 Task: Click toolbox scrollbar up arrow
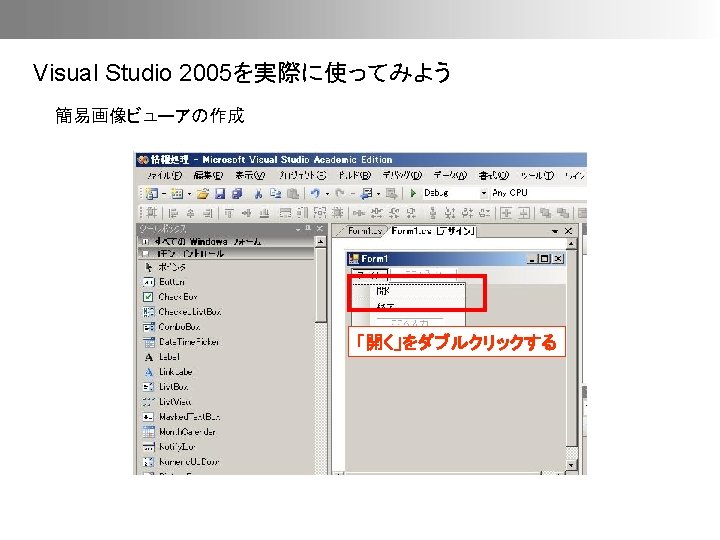point(321,242)
